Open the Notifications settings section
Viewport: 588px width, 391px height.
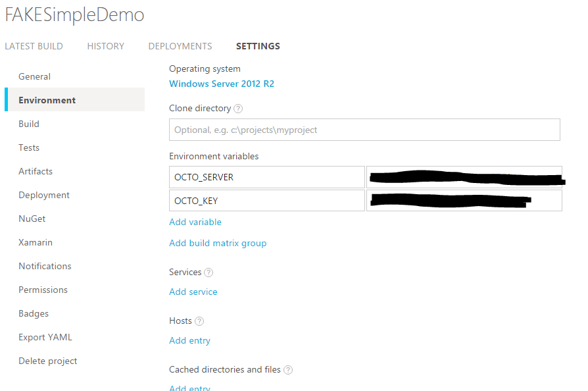click(x=45, y=266)
